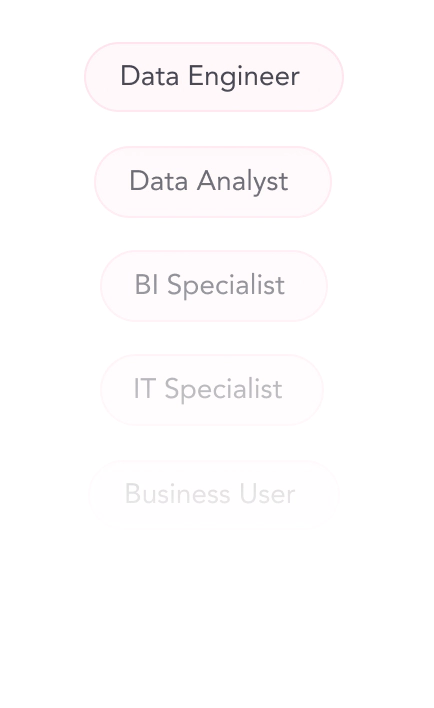Click the IT Specialist chip
434x708 pixels.
212,390
